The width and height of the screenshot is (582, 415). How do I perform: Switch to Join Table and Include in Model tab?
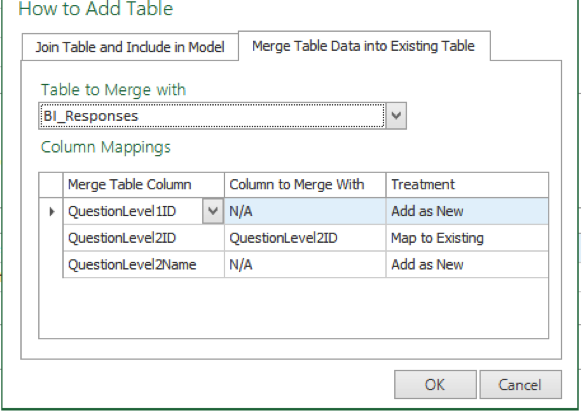point(130,47)
